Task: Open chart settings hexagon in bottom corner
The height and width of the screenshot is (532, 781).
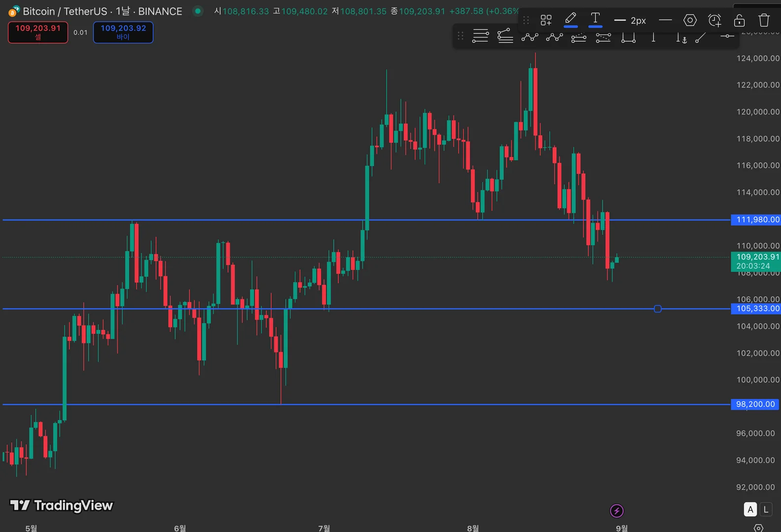Action: 759,528
